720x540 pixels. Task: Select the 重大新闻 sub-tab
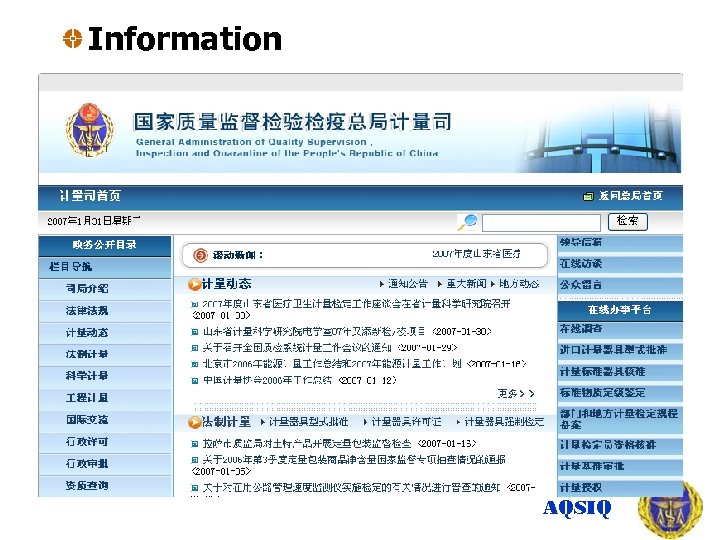point(466,284)
